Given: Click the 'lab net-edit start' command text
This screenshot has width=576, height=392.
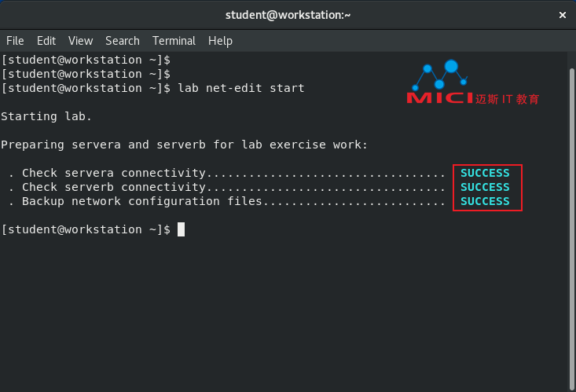Looking at the screenshot, I should coord(241,88).
